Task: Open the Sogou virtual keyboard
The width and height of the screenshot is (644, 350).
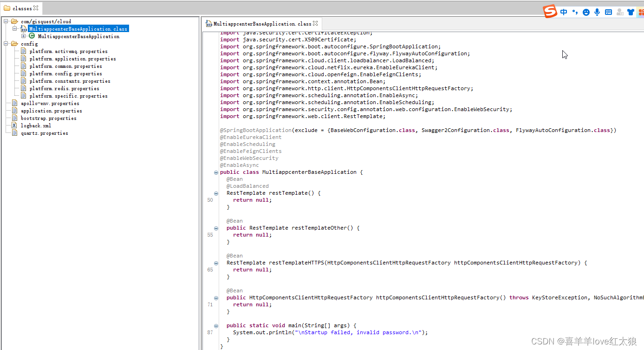Action: click(x=608, y=12)
